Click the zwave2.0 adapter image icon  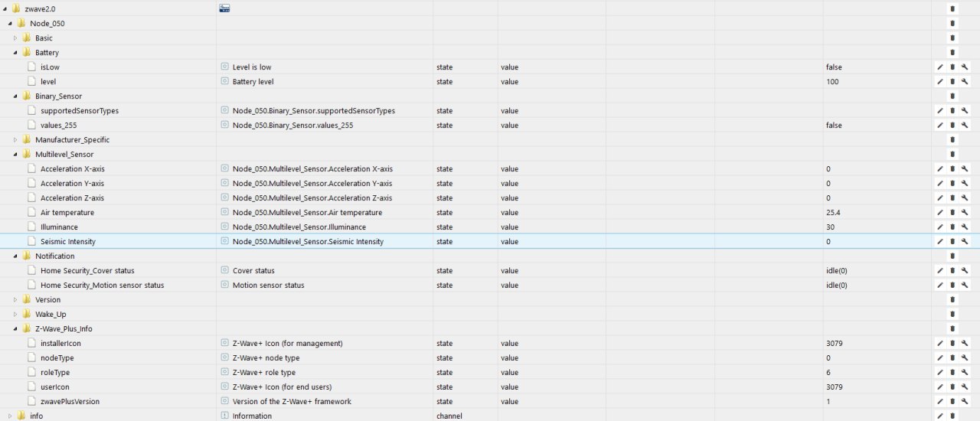pyautogui.click(x=225, y=8)
